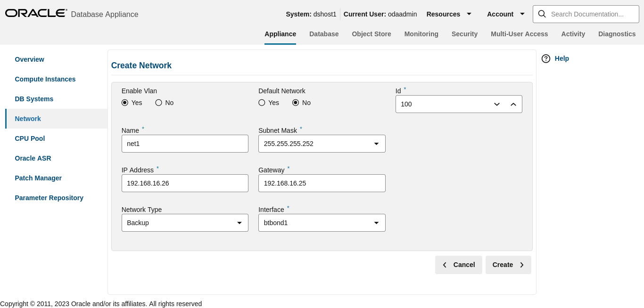Go to Patch Manager in the sidebar
The image size is (644, 308).
tap(38, 178)
